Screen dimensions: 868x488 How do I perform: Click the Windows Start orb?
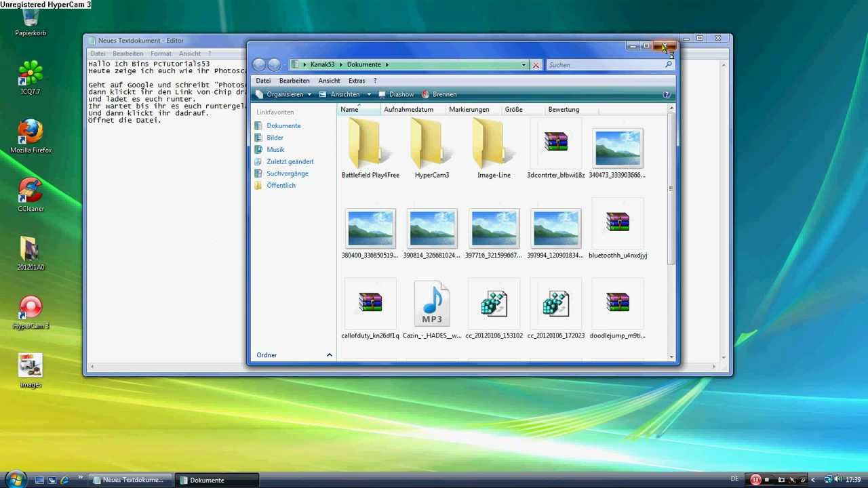15,479
